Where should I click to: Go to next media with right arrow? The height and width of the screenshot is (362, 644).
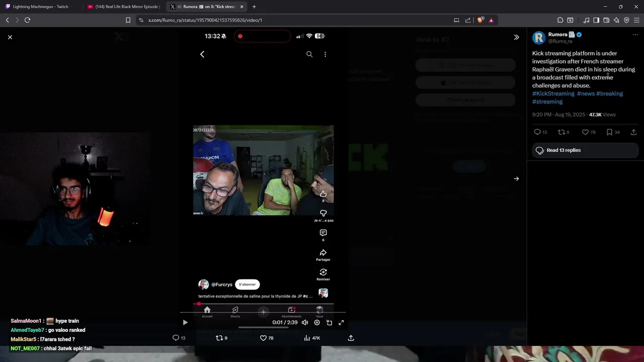click(x=516, y=178)
